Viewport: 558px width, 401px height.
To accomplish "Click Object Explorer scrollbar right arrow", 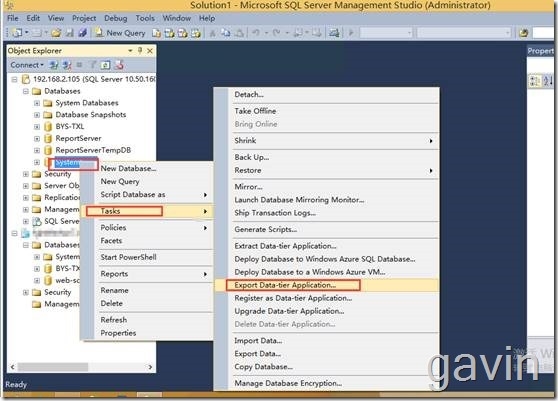I will 150,367.
